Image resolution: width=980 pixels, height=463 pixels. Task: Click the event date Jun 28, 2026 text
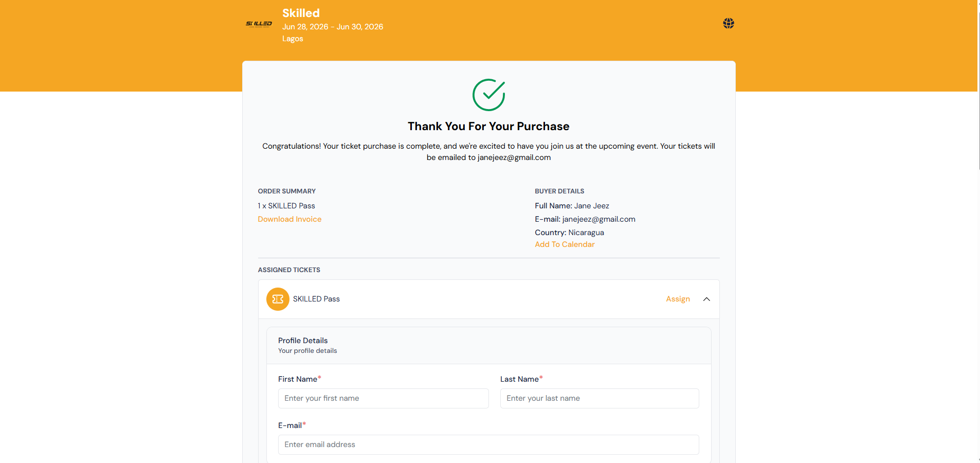click(305, 27)
